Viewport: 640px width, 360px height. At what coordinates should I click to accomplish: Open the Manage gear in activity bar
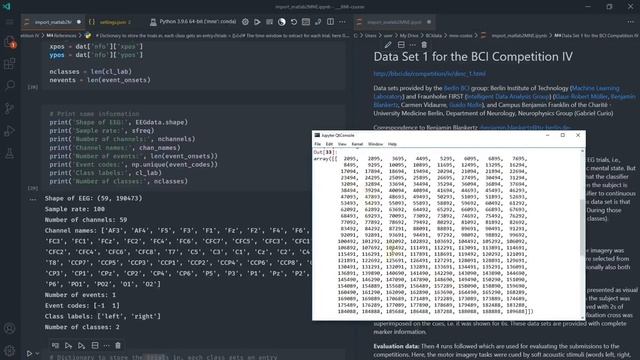point(9,350)
